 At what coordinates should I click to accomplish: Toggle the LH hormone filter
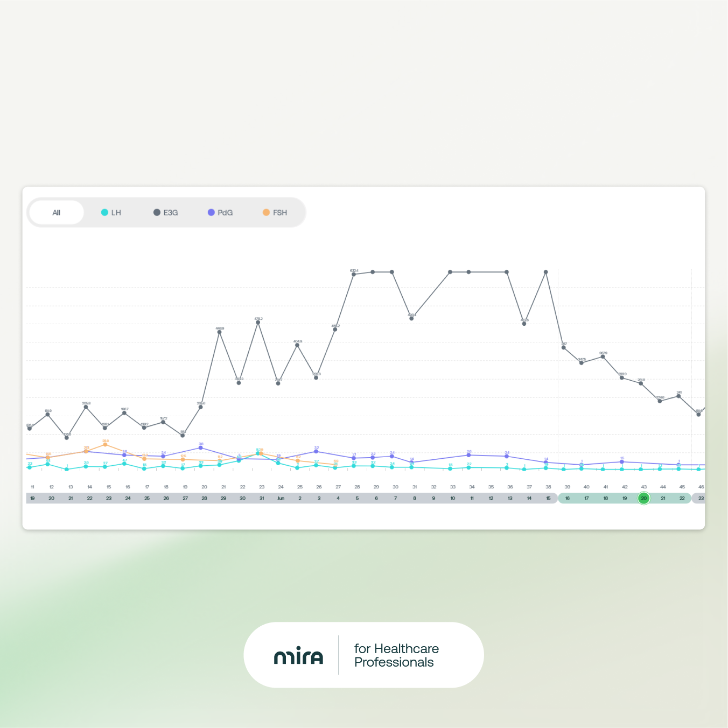pyautogui.click(x=111, y=213)
